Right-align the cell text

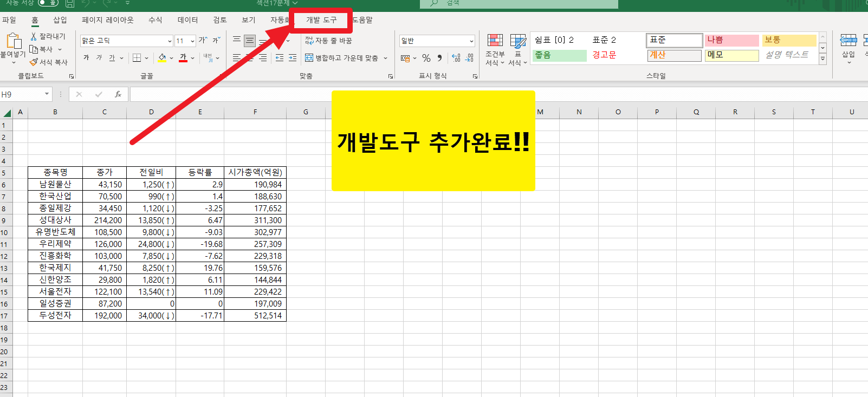point(263,58)
